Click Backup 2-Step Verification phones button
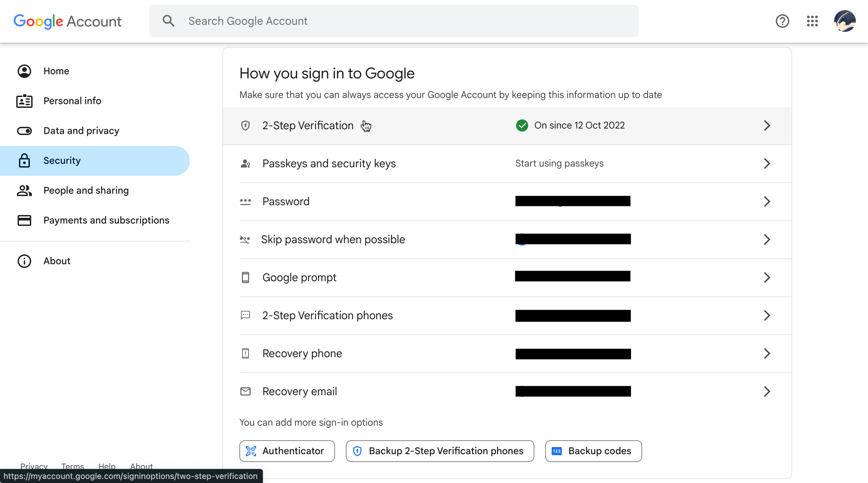The width and height of the screenshot is (868, 483). tap(440, 451)
